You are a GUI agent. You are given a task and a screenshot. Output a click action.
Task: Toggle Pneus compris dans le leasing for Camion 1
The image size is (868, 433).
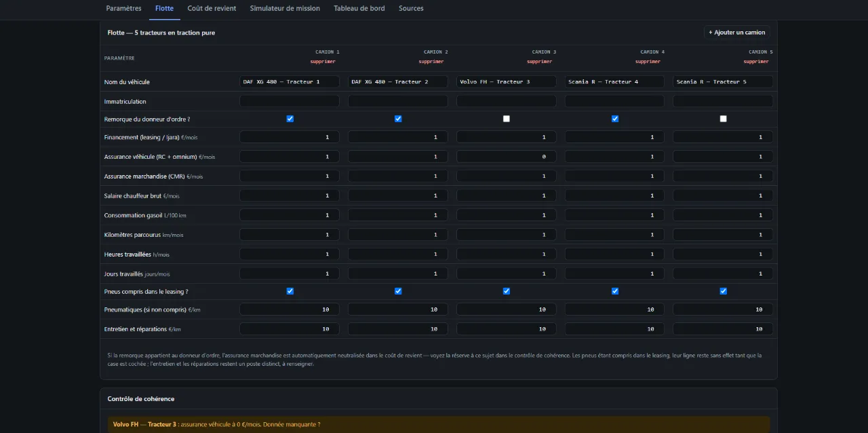[290, 291]
